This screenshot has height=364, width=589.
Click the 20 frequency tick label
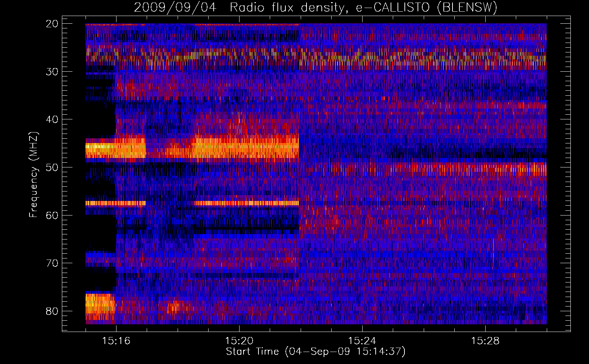click(x=52, y=24)
